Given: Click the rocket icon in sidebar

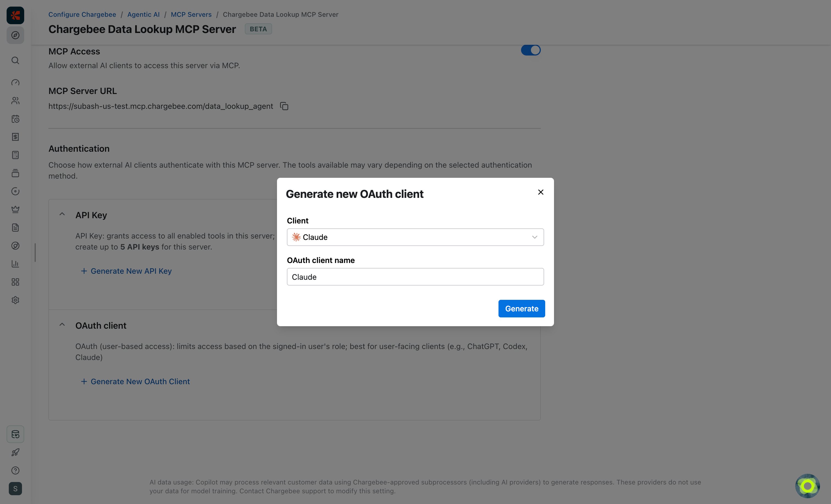Looking at the screenshot, I should (15, 452).
